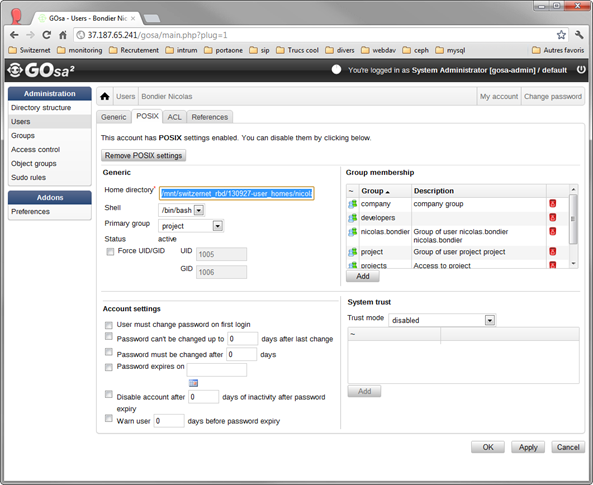Enable Warn user before expiry checkbox

pyautogui.click(x=109, y=418)
